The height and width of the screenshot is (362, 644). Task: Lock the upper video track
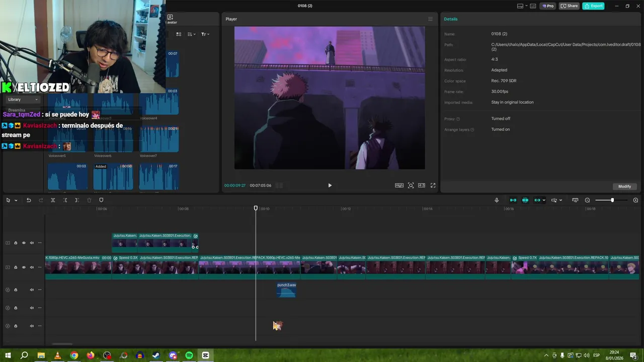[16, 243]
